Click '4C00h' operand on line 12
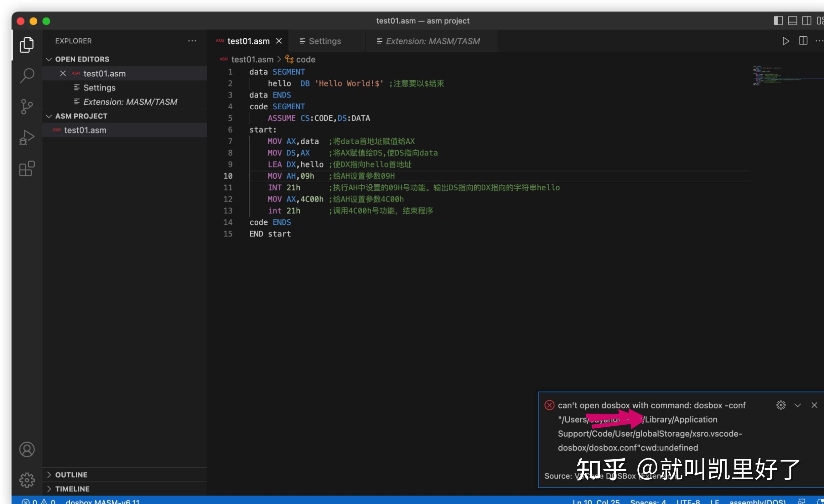Image resolution: width=824 pixels, height=504 pixels. [312, 199]
